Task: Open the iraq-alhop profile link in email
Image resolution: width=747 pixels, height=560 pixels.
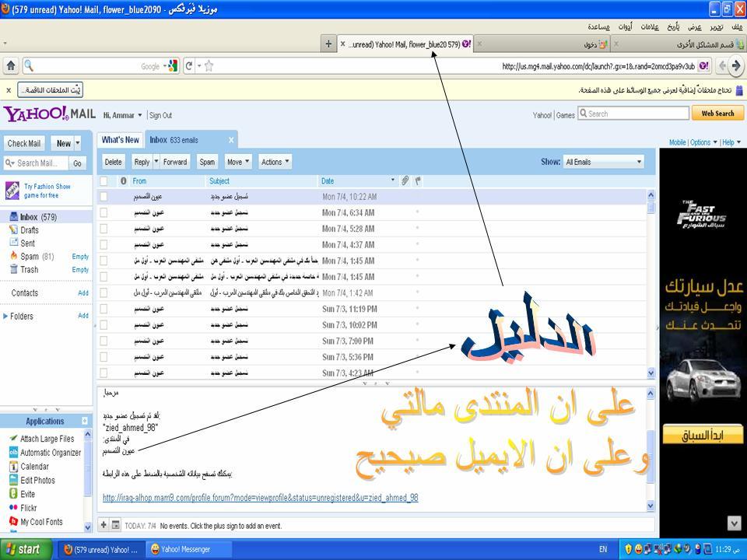Action: (261, 498)
